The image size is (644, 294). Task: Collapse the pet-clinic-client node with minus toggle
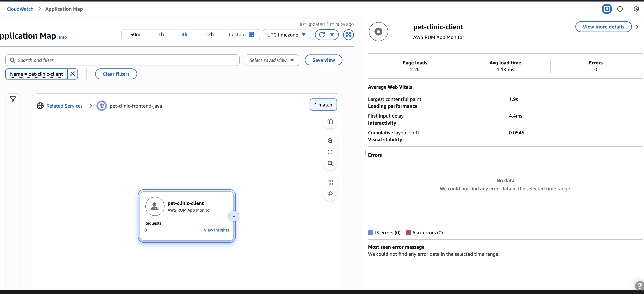[233, 216]
